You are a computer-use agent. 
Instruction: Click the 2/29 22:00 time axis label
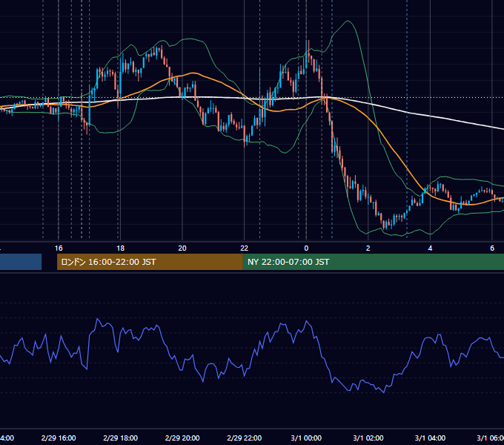pos(245,438)
